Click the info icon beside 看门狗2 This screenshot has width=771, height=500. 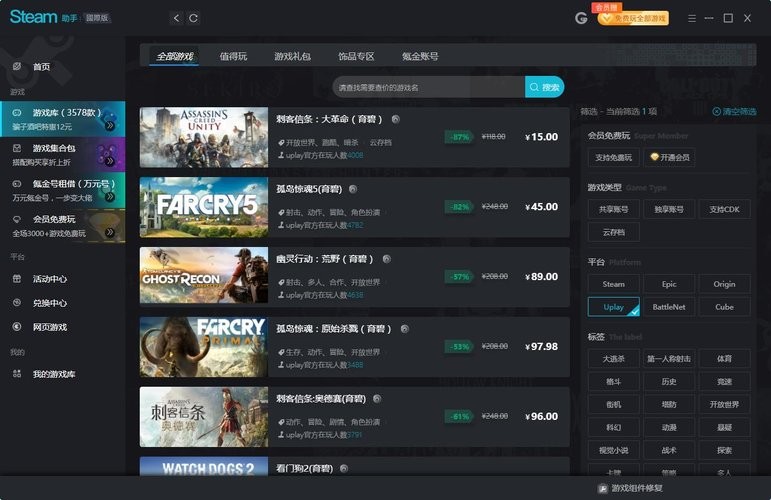(344, 469)
